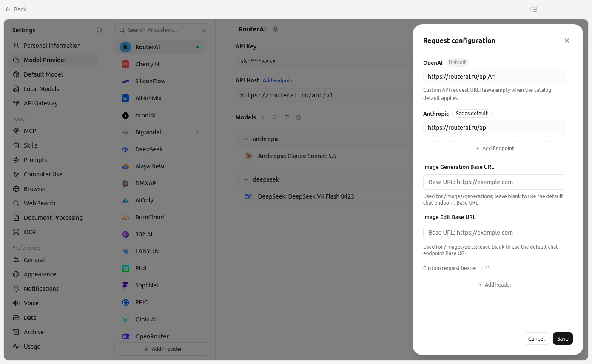The image size is (592, 364).
Task: Click the Web Search magnifier icon
Action: pos(16,203)
